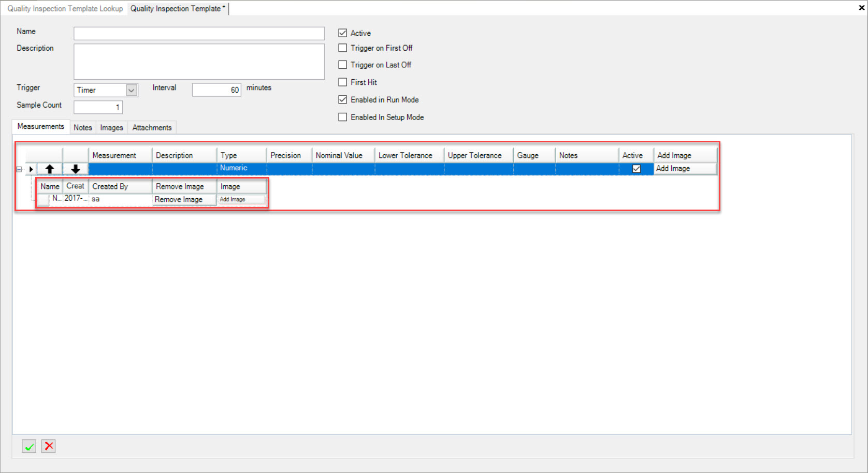This screenshot has height=473, width=868.
Task: Click Created By sub-grid header
Action: [120, 186]
